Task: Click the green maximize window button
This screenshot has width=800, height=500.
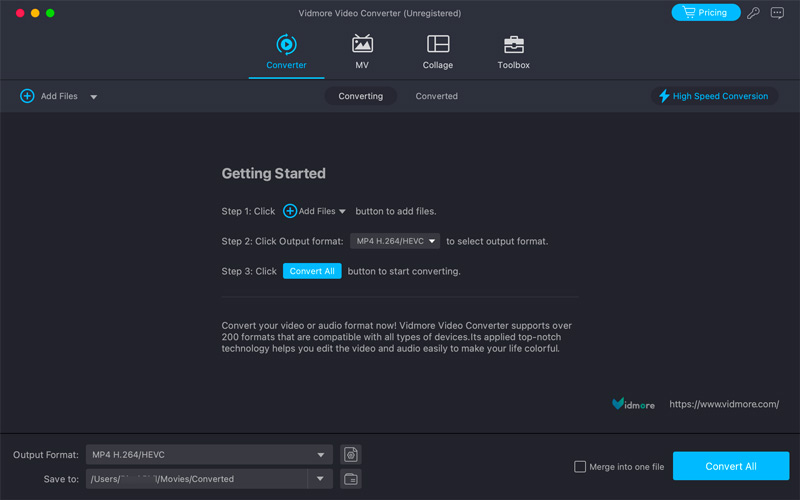Action: pyautogui.click(x=50, y=13)
